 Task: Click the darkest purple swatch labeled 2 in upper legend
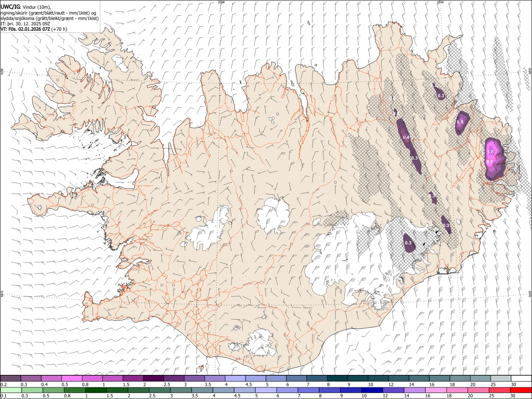click(153, 378)
